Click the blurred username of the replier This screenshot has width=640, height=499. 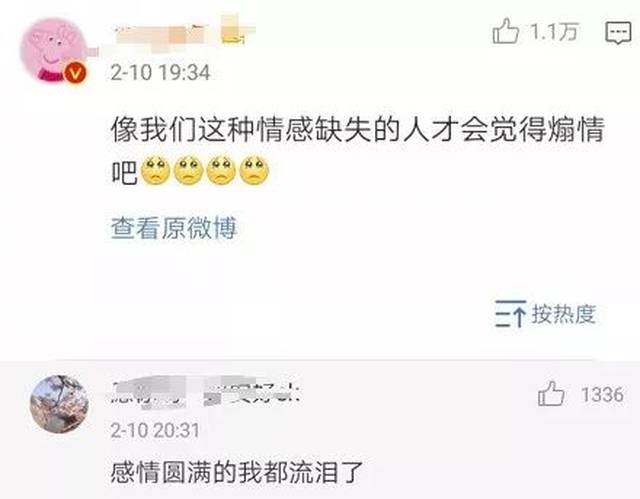pyautogui.click(x=206, y=392)
